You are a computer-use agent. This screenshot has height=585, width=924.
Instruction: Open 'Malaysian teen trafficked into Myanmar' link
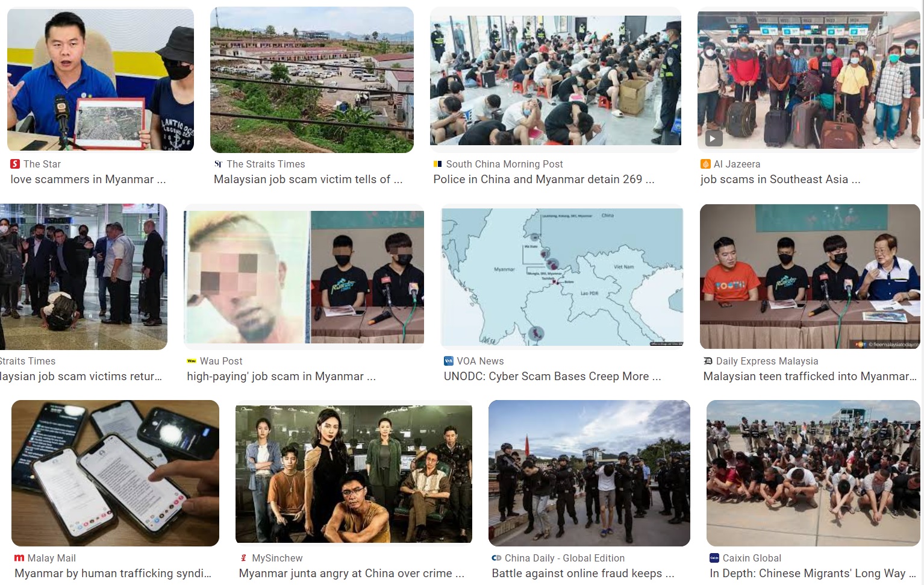coord(810,377)
